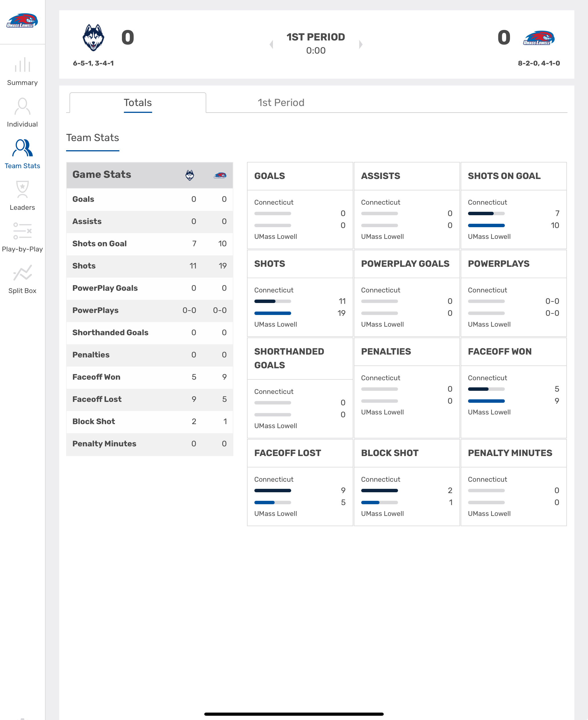Click the 1ST PERIOD scoreboard label

[x=316, y=37]
